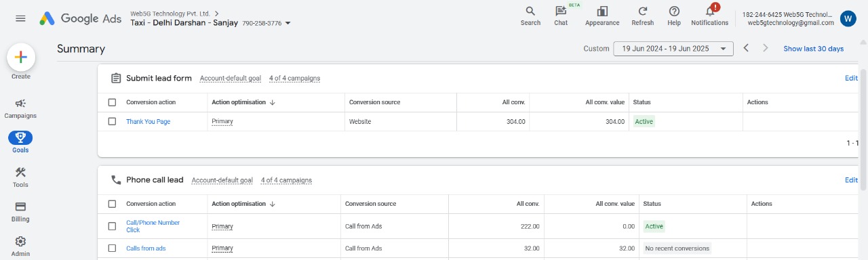Image resolution: width=868 pixels, height=260 pixels.
Task: Open Tools in the sidebar
Action: [20, 177]
